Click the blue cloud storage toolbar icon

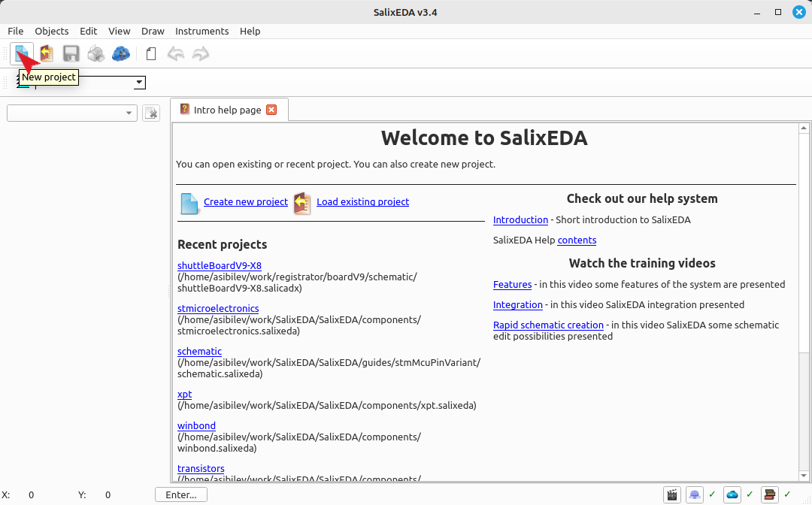point(120,54)
